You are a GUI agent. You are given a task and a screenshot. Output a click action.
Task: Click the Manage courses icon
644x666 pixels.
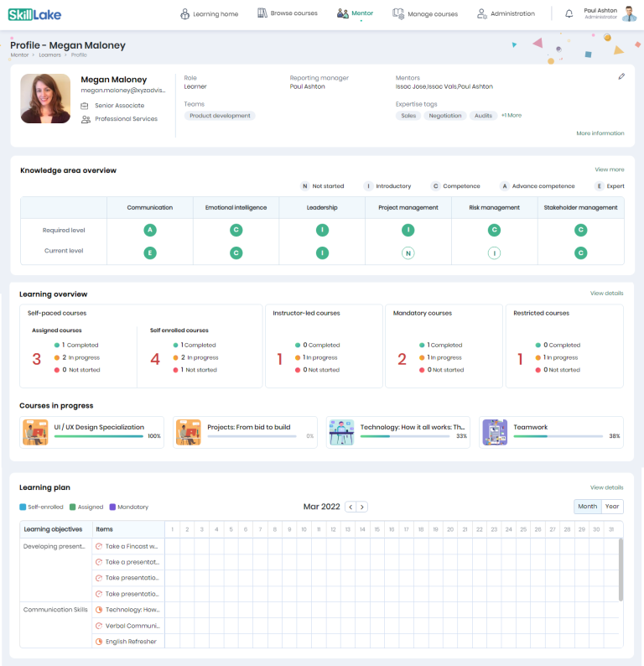tap(398, 14)
